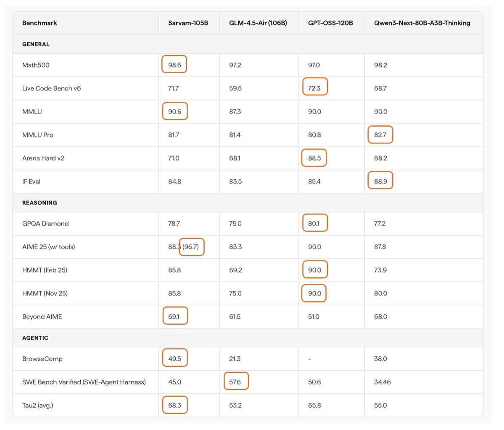Select the highlighted 72.3 Live Code Bench score
This screenshot has width=504, height=430.
coord(314,88)
